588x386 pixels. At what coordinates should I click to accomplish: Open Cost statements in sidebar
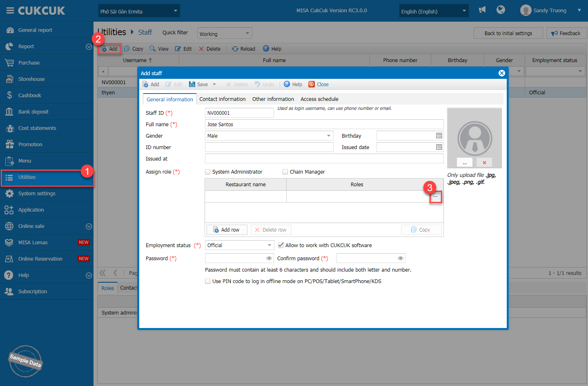pyautogui.click(x=47, y=128)
